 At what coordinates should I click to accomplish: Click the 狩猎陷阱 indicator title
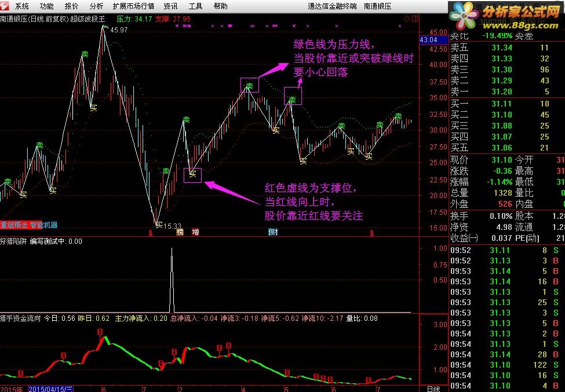tap(13, 241)
